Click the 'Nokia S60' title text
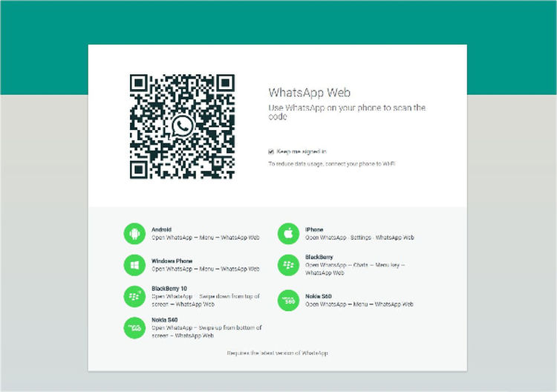 318,295
